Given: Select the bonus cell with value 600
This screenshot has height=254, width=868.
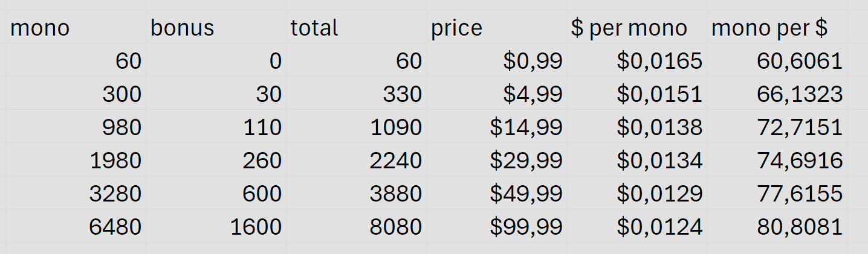Looking at the screenshot, I should point(216,194).
